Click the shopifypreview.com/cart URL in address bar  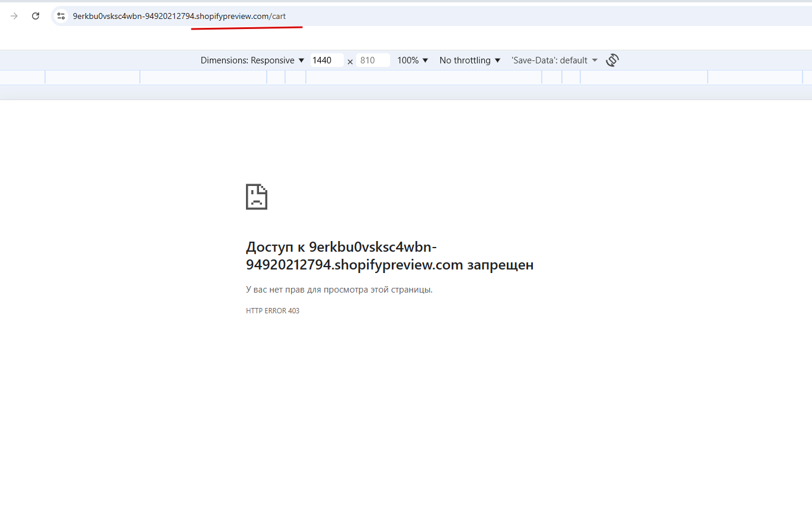point(179,16)
